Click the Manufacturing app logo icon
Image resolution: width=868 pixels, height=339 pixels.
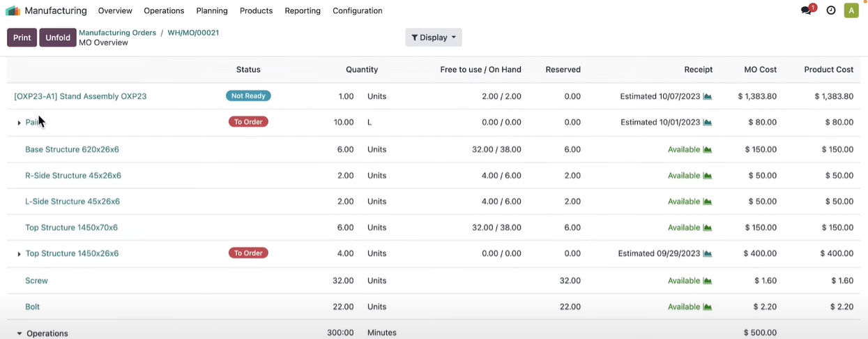(x=13, y=10)
